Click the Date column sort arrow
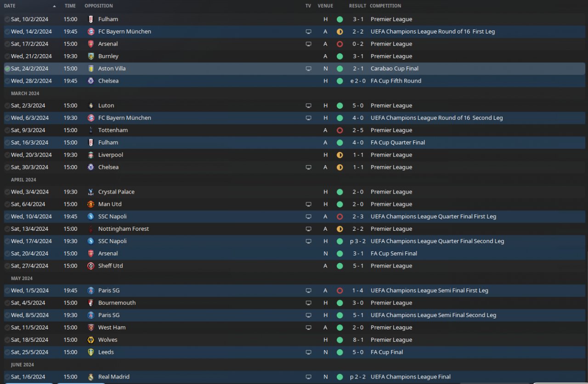The height and width of the screenshot is (384, 588). pyautogui.click(x=55, y=6)
